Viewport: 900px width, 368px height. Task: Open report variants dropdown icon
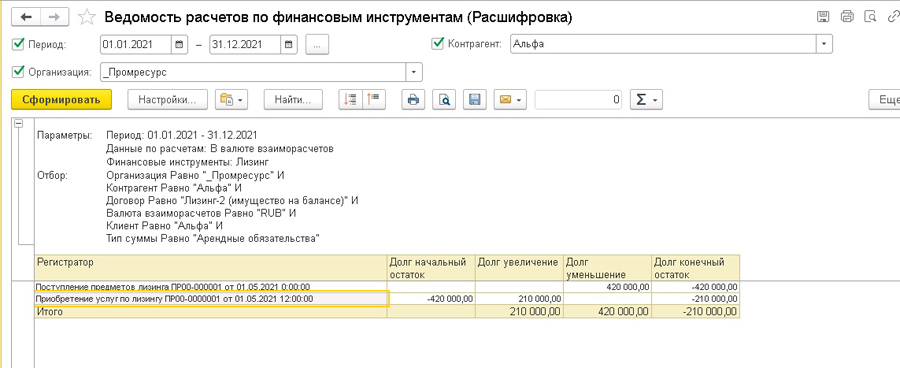point(231,99)
